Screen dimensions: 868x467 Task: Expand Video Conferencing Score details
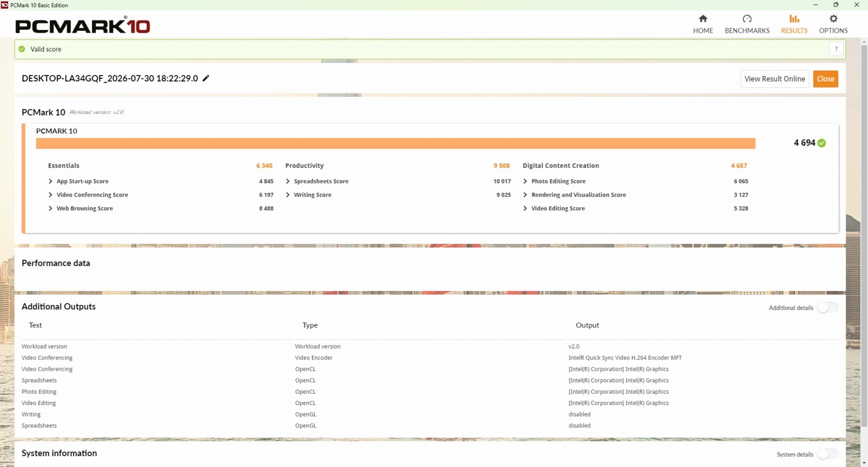pyautogui.click(x=50, y=195)
